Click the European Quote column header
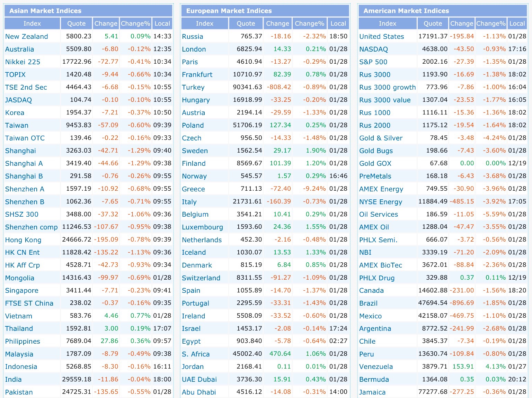 click(x=246, y=24)
